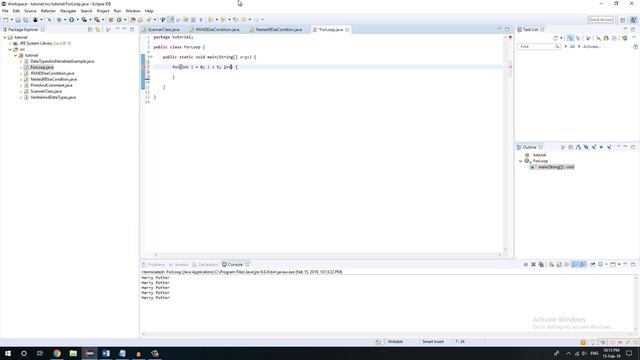Viewport: 640px width, 360px height.
Task: Open dropdown arrow beside Run icon
Action: [77, 20]
